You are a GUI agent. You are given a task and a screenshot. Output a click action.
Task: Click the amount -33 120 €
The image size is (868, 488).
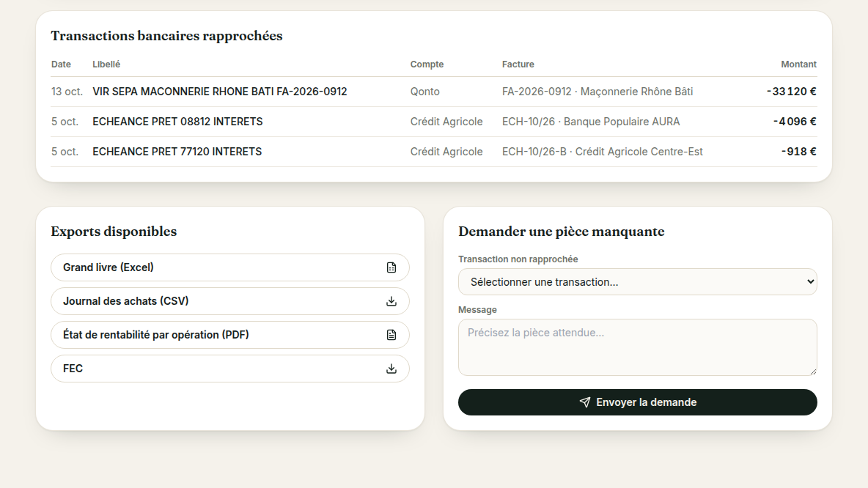pos(792,92)
